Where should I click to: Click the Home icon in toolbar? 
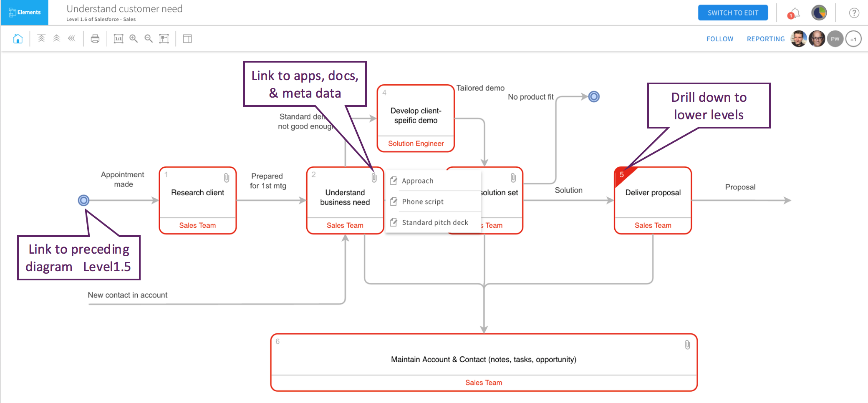(18, 39)
